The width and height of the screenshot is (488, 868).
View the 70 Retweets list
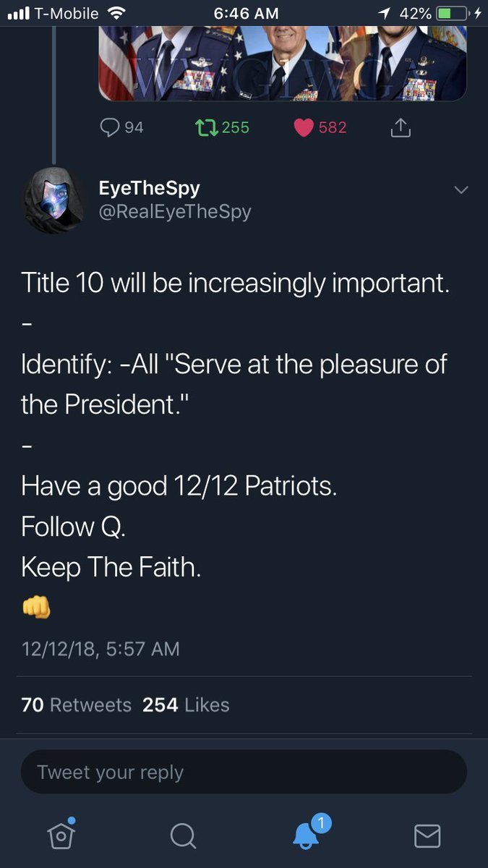click(x=77, y=705)
